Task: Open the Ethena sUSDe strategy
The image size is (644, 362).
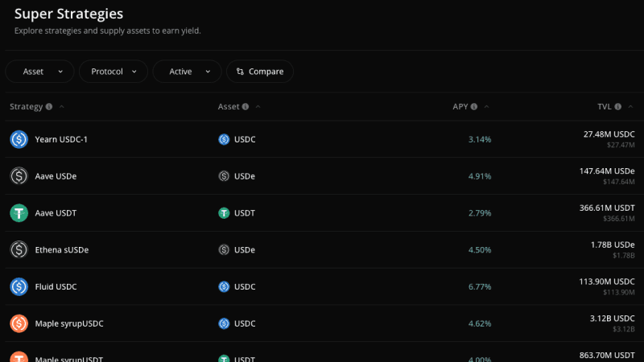Action: [x=62, y=250]
